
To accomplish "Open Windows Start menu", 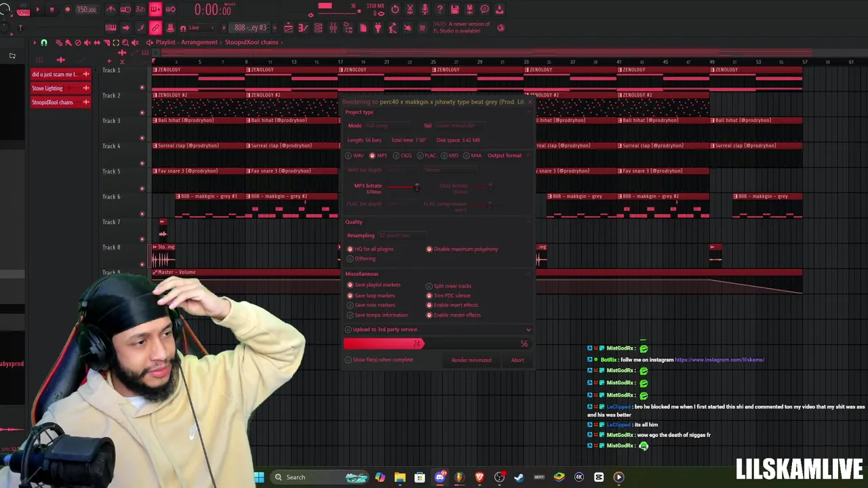I will (x=259, y=477).
